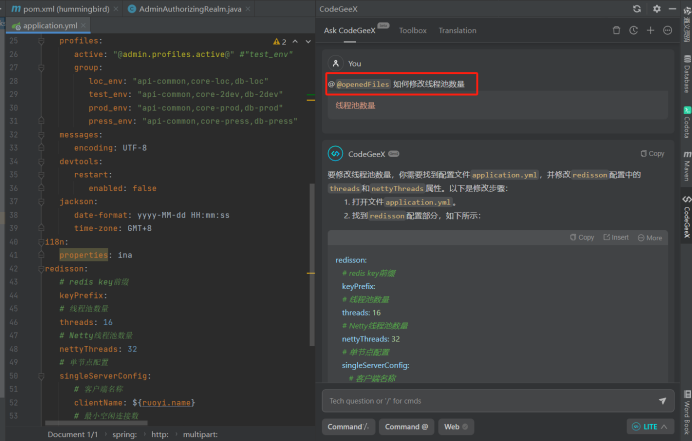Click the threads: 16 line in editor
The width and height of the screenshot is (692, 441).
click(x=86, y=322)
